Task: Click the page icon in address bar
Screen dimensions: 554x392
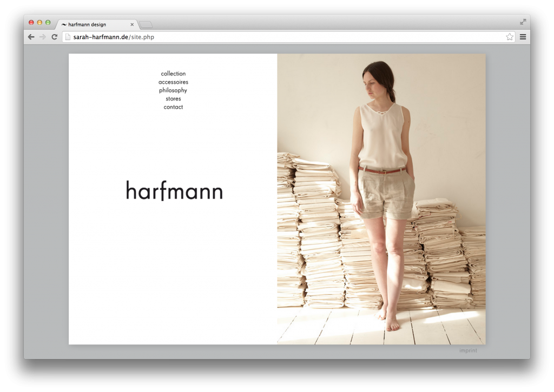Action: (68, 37)
